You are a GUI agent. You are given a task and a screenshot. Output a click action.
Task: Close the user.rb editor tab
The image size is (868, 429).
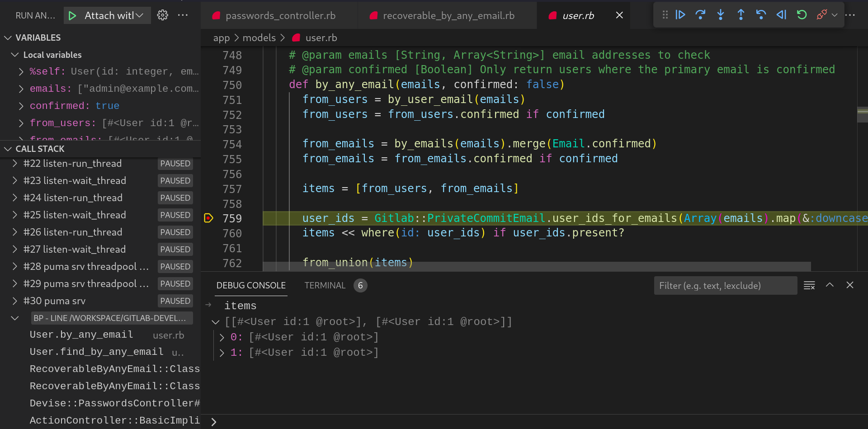[x=619, y=15]
